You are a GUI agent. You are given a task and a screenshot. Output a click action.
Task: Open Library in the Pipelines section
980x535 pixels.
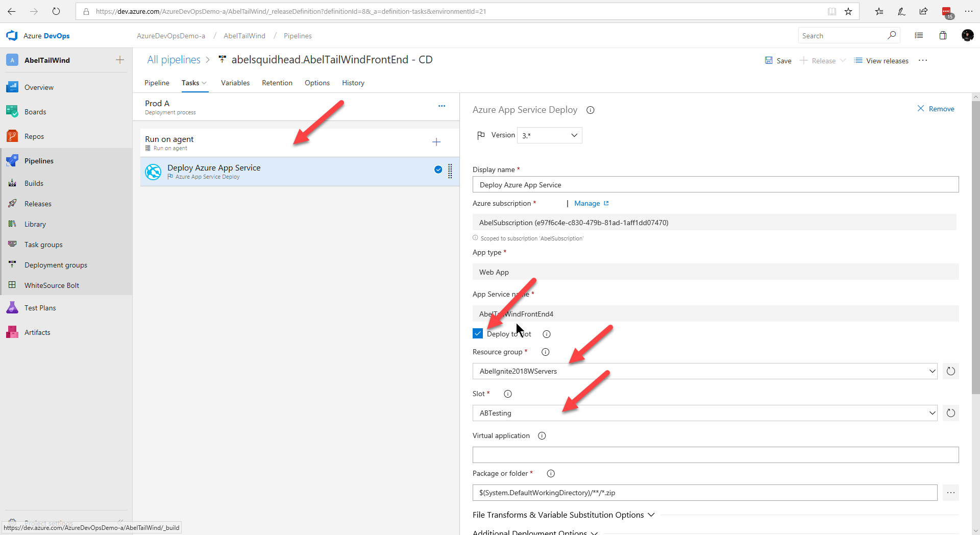[x=35, y=224]
